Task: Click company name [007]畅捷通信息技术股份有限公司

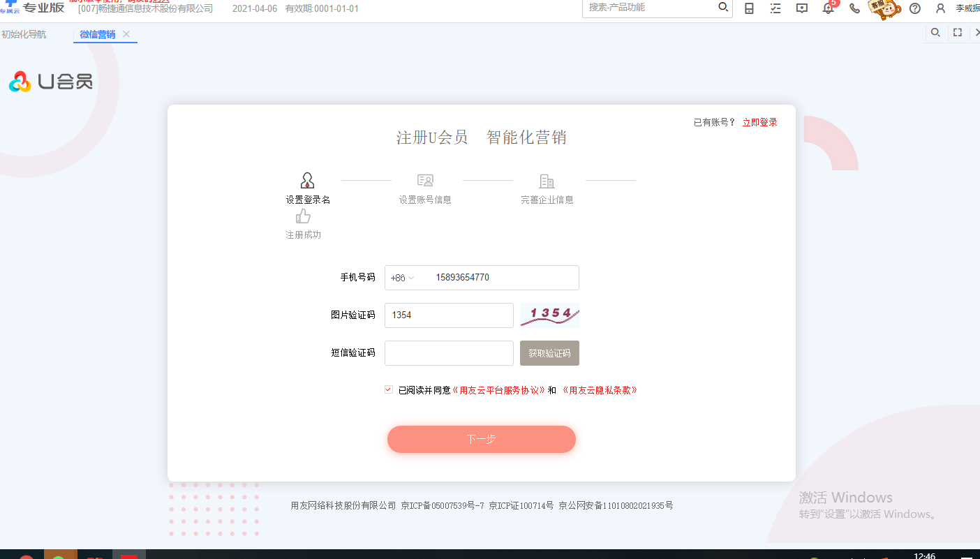Action: pyautogui.click(x=145, y=8)
